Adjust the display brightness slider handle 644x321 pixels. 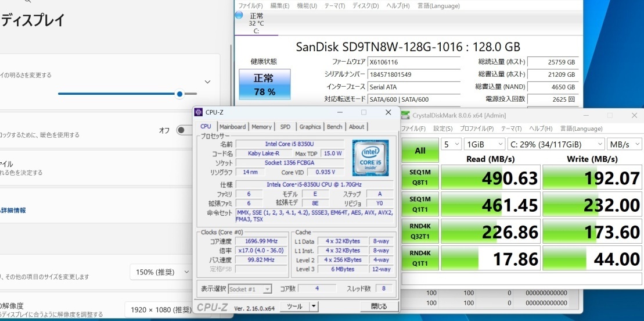(180, 94)
